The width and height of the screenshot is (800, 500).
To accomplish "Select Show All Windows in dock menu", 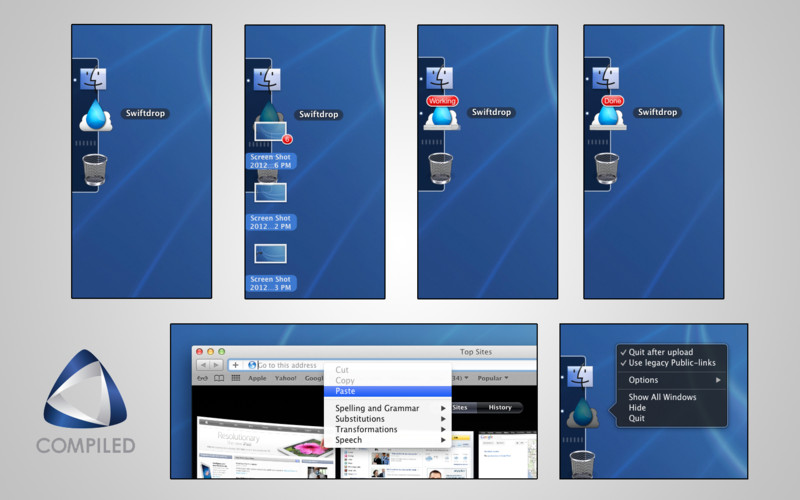I will (671, 397).
